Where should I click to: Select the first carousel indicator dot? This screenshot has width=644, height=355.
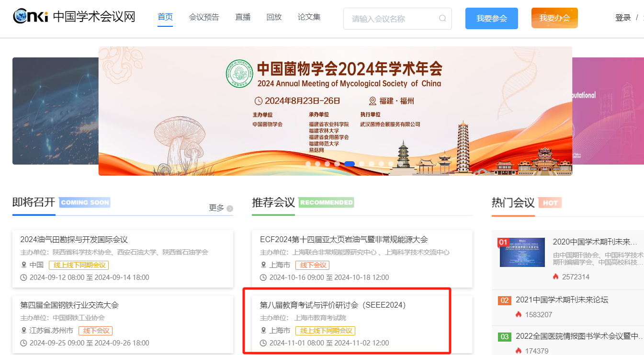pos(308,164)
